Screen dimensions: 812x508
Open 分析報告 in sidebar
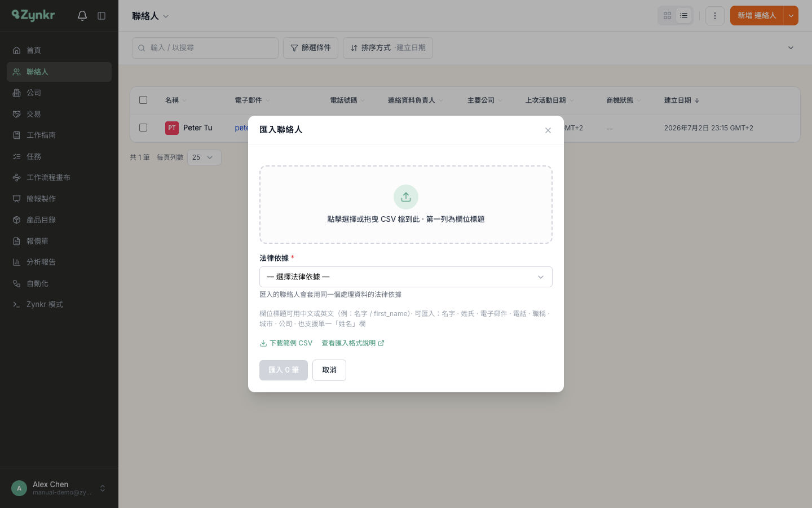[59, 262]
